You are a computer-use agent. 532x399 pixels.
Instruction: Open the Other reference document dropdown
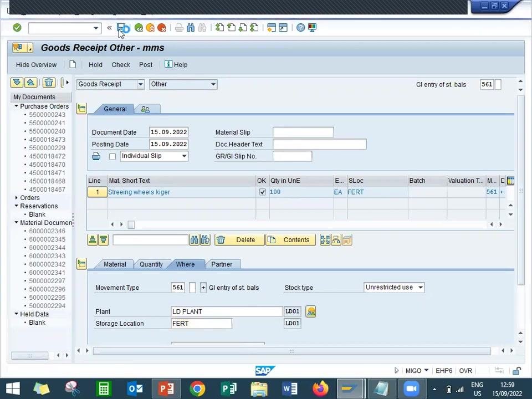coord(213,84)
